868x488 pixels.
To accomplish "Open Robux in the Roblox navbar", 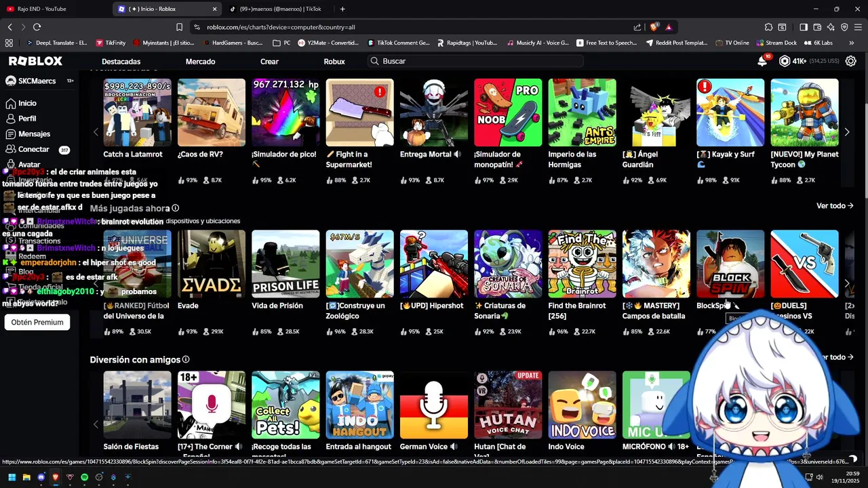I will click(334, 62).
